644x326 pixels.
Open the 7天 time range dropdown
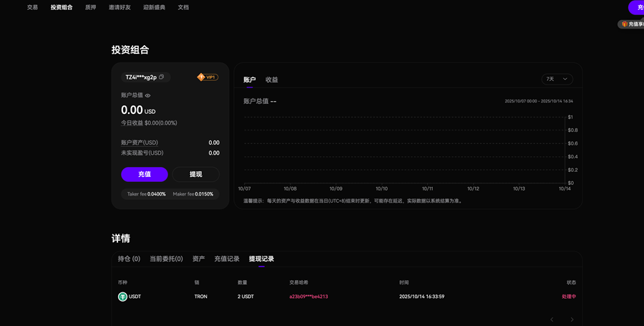557,79
